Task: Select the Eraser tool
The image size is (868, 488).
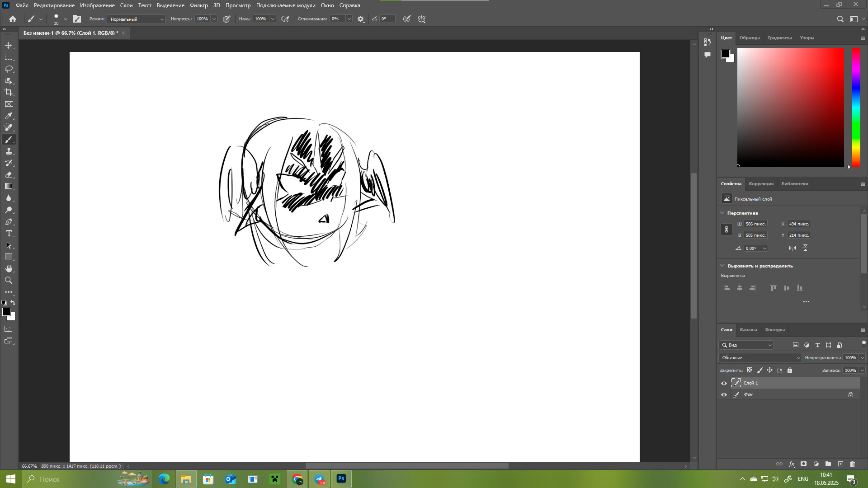Action: point(9,174)
